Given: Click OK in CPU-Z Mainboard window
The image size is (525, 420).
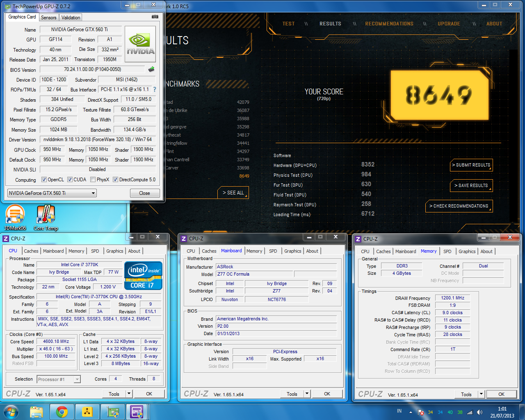Looking at the screenshot, I should click(327, 394).
